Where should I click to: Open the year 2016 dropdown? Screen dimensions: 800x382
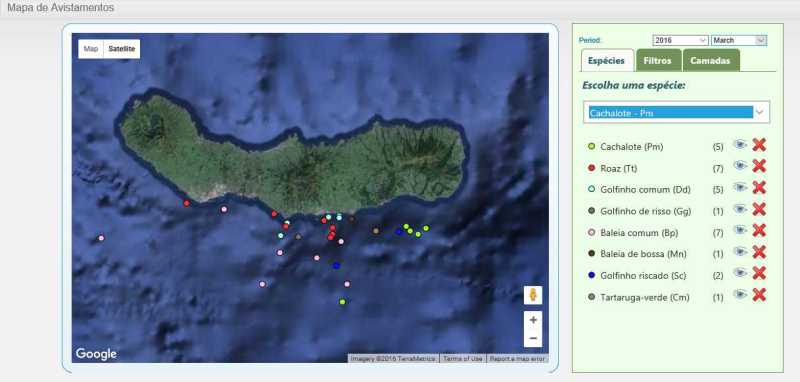tap(680, 40)
